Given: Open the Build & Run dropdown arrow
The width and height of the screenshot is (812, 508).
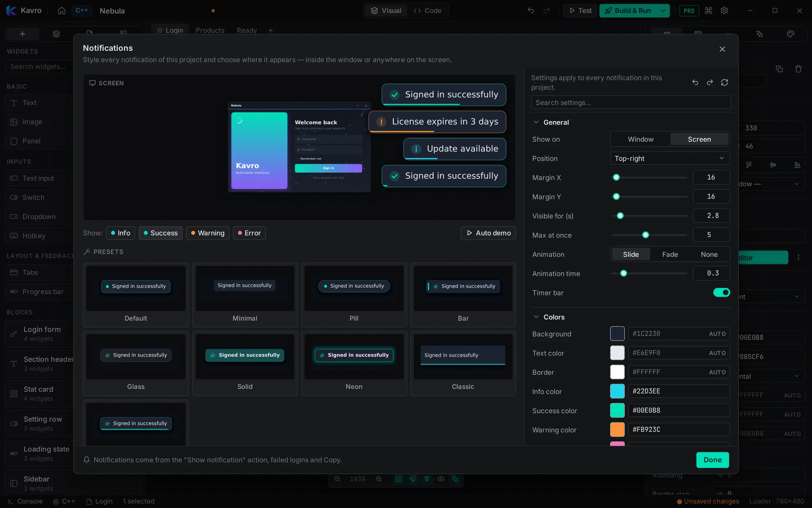Looking at the screenshot, I should (x=663, y=10).
